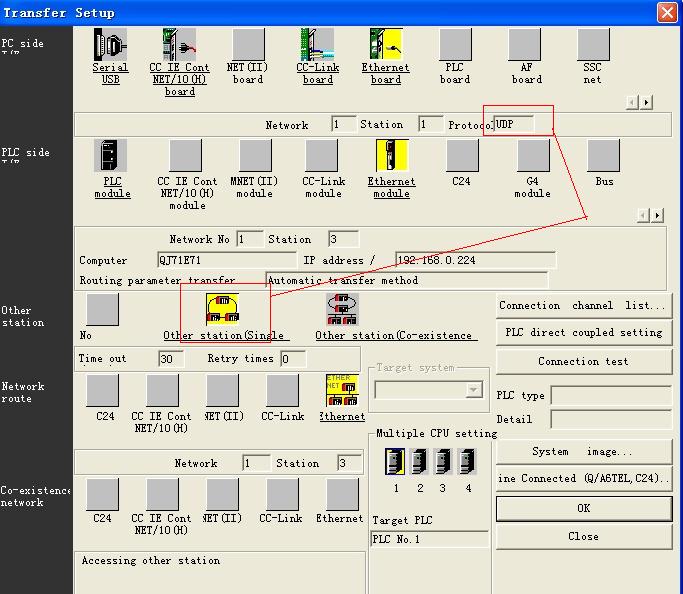This screenshot has height=594, width=683.
Task: Select multiple CPU number 1 icon
Action: pos(395,462)
